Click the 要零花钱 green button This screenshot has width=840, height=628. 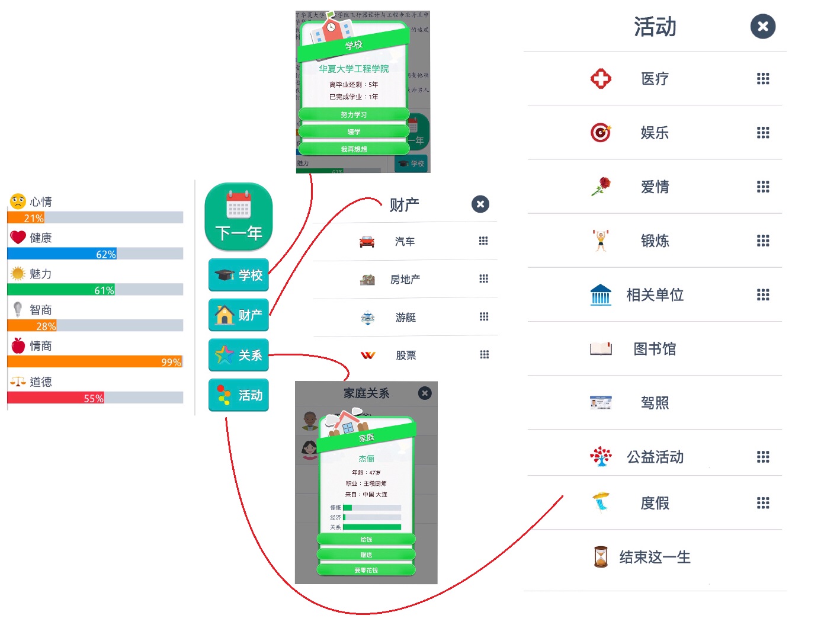(x=366, y=570)
